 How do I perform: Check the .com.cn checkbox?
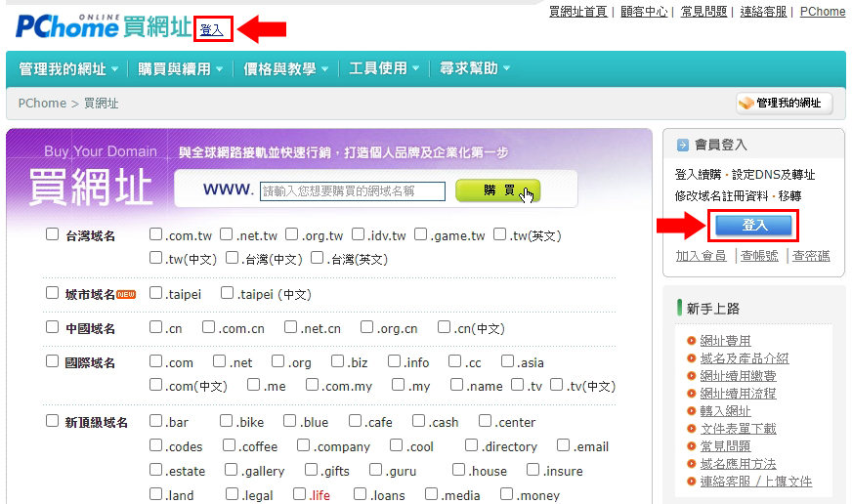pyautogui.click(x=209, y=327)
